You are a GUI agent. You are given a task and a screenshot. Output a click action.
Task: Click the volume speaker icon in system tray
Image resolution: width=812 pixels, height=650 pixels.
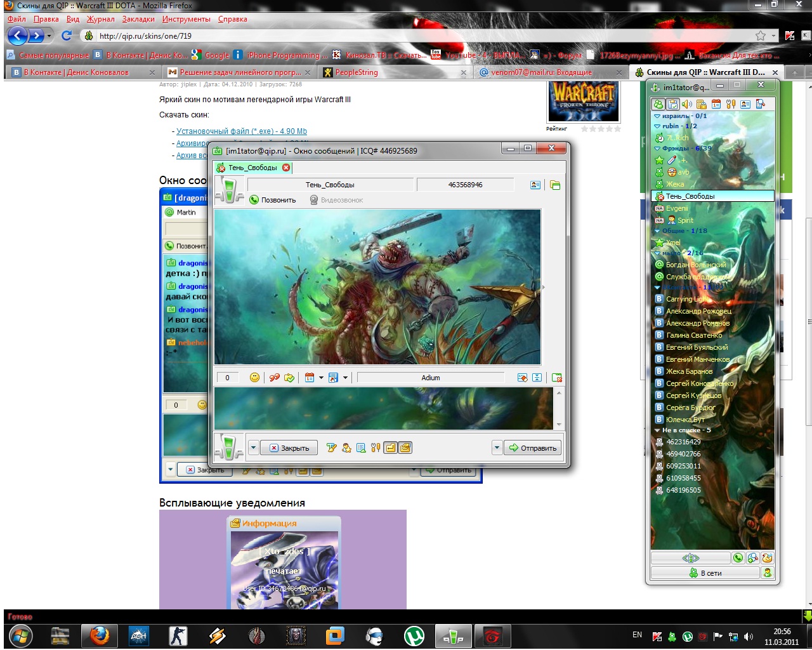(749, 636)
